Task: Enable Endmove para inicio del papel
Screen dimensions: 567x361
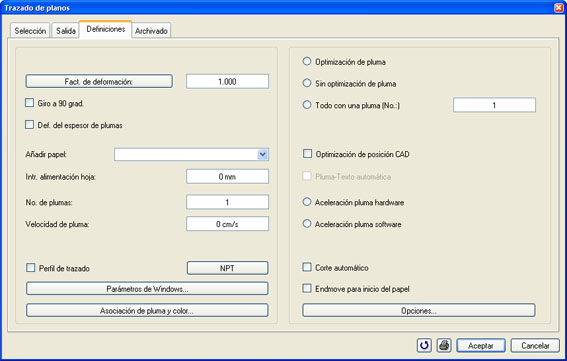Action: coord(307,288)
